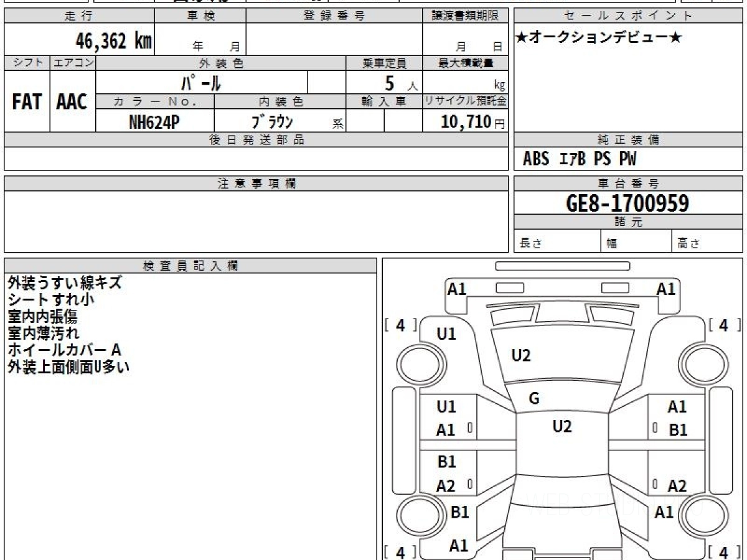This screenshot has width=747, height=560.
Task: Click the 5 人 seating capacity value
Action: pos(401,83)
